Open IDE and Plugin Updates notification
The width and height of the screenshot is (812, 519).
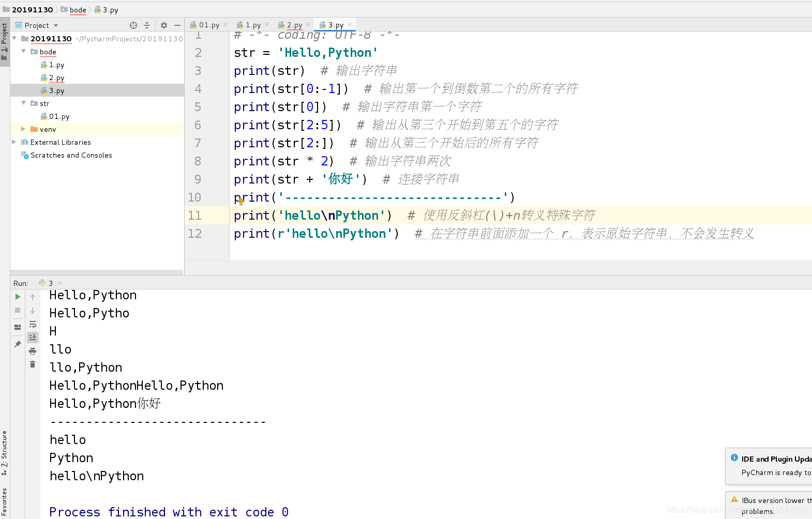pyautogui.click(x=769, y=466)
